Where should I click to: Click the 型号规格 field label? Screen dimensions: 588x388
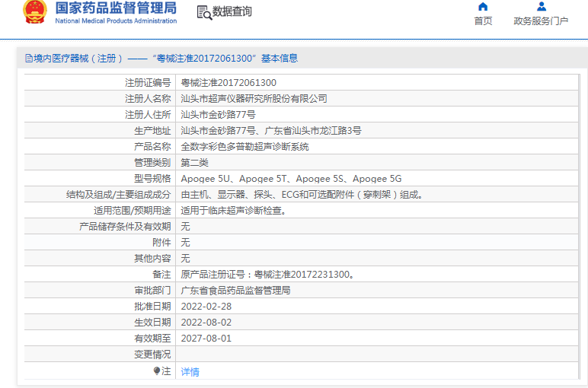click(152, 179)
